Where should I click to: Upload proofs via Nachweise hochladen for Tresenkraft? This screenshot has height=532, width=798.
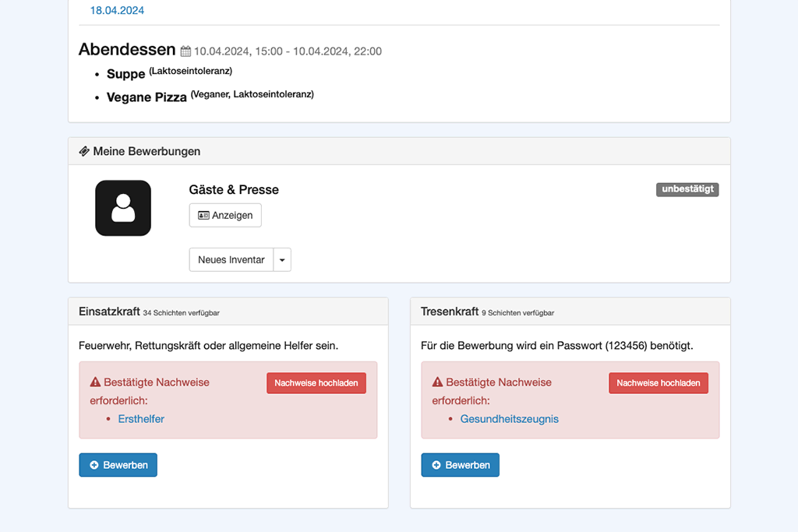pos(659,383)
